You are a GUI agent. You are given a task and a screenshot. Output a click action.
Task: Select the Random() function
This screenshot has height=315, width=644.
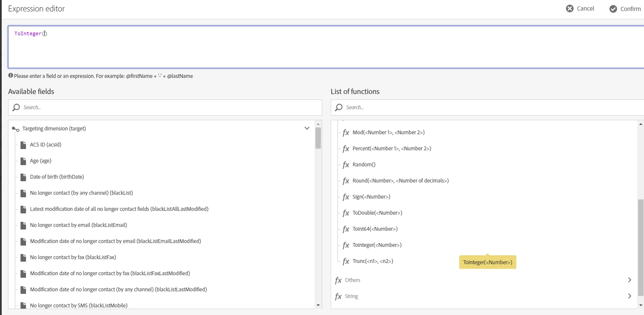(364, 165)
